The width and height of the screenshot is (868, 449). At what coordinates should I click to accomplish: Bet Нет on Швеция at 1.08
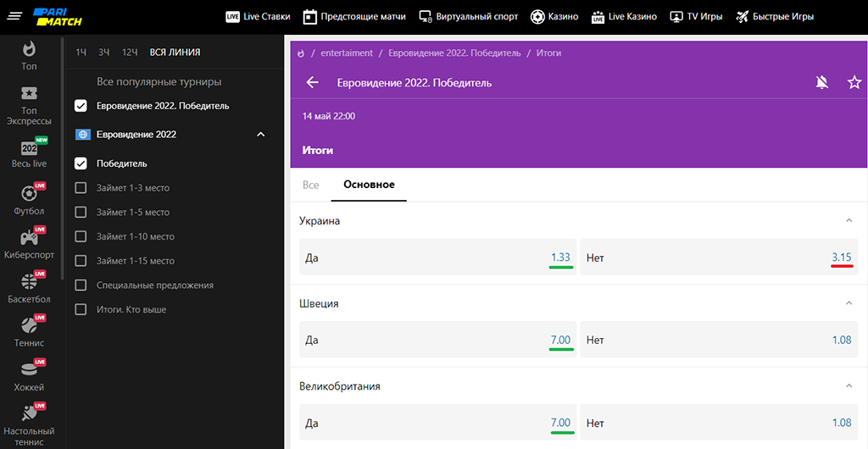coord(719,340)
